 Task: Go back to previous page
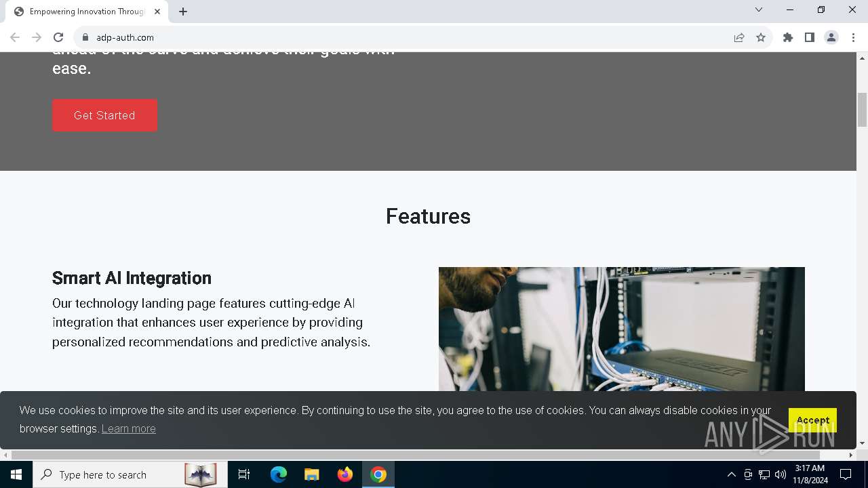point(15,37)
